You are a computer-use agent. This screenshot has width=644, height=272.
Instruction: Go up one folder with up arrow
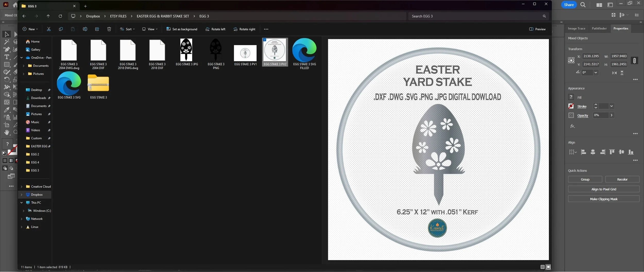(48, 16)
